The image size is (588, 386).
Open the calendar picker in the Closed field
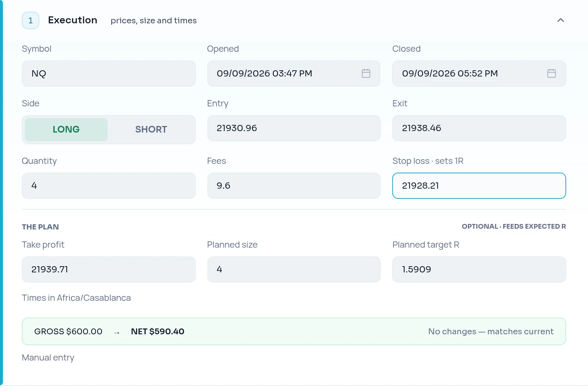click(552, 74)
